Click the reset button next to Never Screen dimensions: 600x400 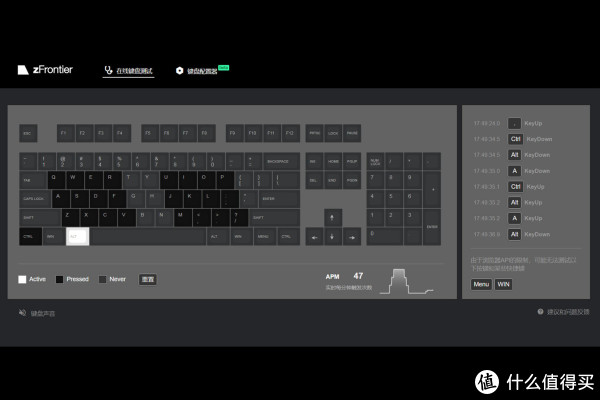click(146, 279)
